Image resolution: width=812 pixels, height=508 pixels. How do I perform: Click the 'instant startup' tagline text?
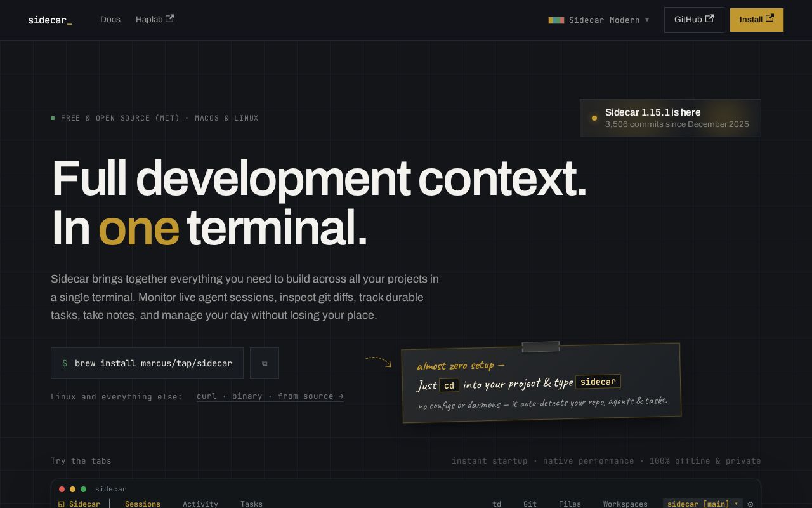490,461
